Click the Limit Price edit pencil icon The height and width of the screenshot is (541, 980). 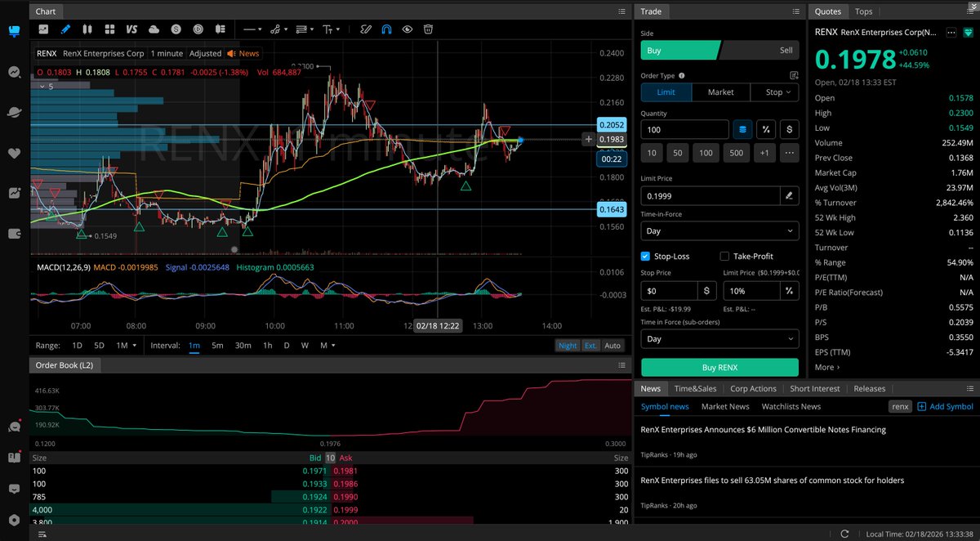tap(788, 195)
